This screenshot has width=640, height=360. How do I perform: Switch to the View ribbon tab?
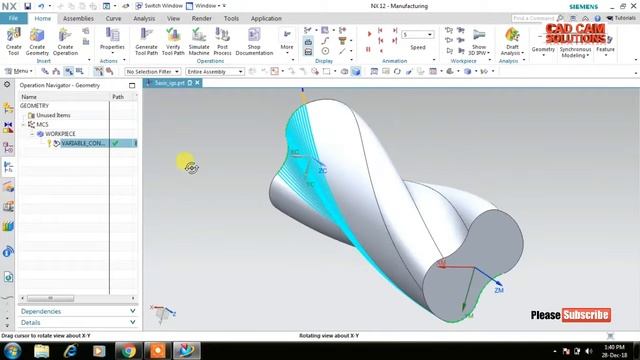coord(173,18)
